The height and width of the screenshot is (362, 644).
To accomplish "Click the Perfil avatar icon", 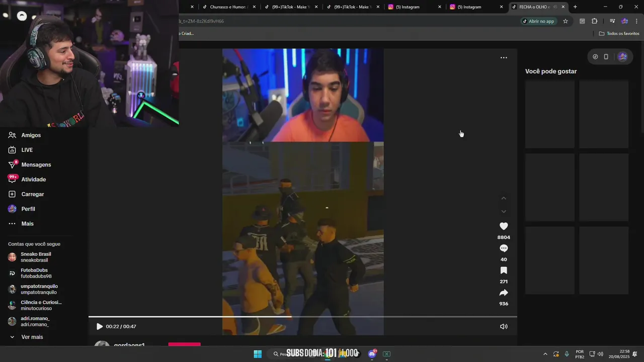I will coord(12,209).
